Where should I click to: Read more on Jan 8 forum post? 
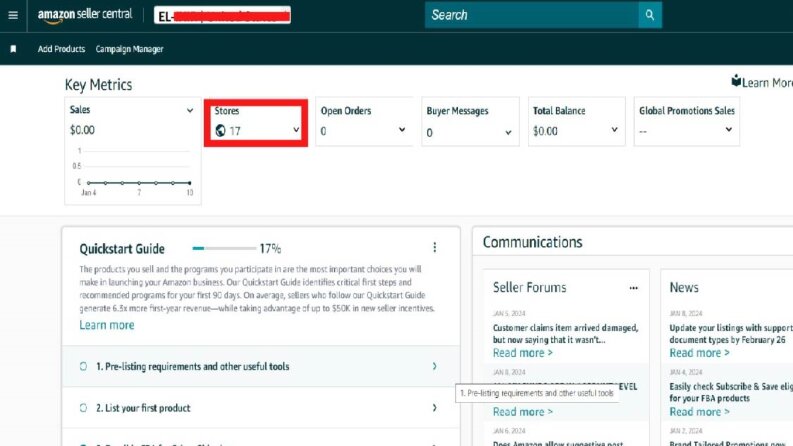pyautogui.click(x=523, y=412)
